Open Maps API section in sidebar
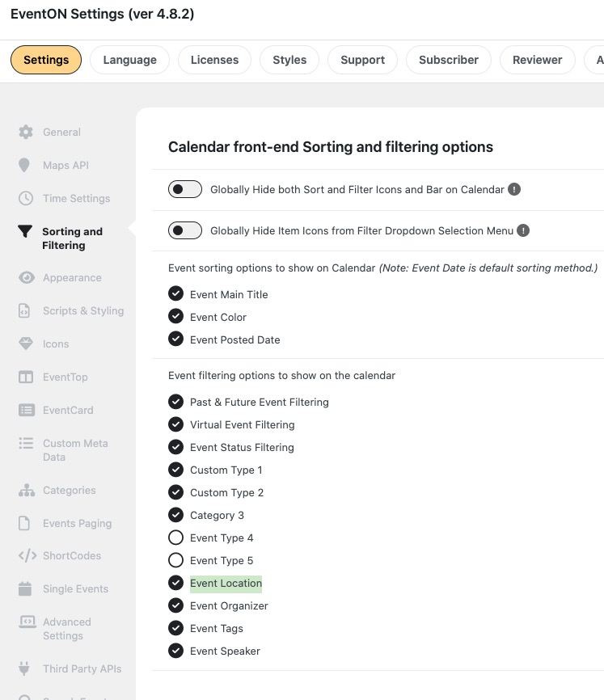 [x=65, y=165]
